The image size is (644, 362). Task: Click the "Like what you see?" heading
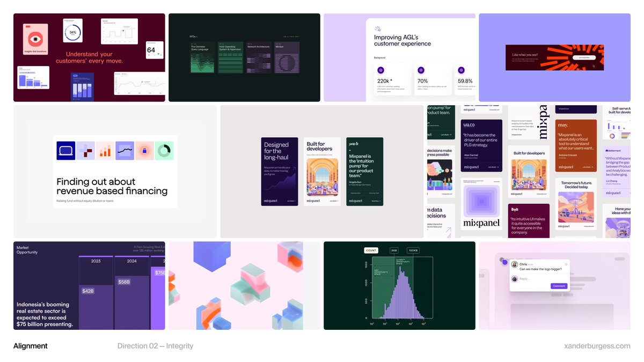(525, 55)
